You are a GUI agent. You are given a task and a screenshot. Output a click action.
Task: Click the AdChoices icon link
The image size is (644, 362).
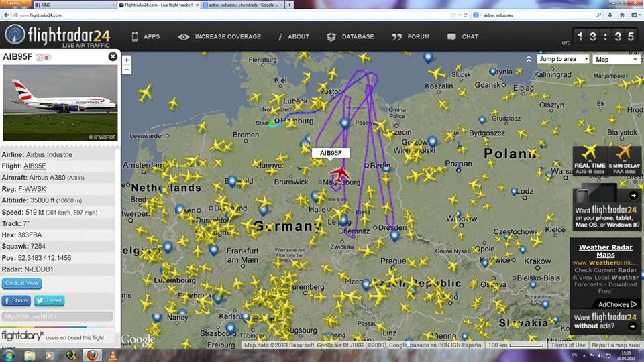(617, 304)
